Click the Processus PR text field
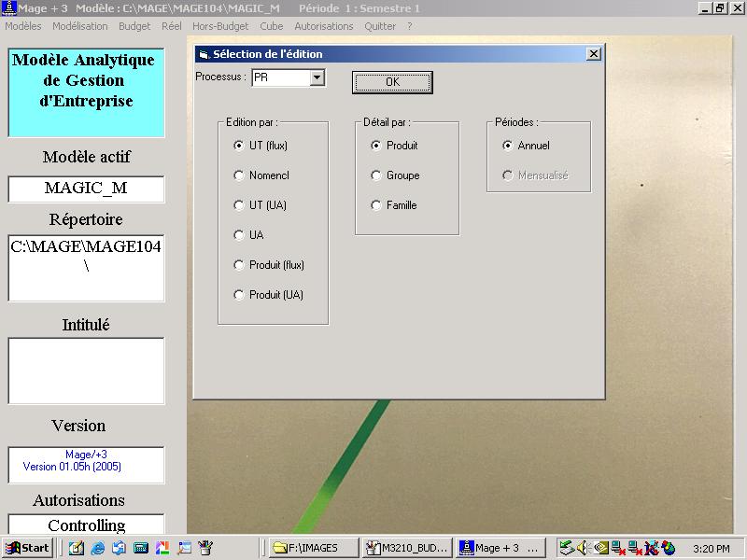The height and width of the screenshot is (560, 747). (281, 77)
